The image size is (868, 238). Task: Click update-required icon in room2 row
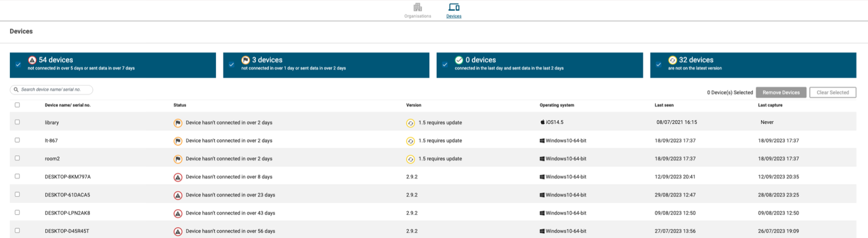(410, 159)
